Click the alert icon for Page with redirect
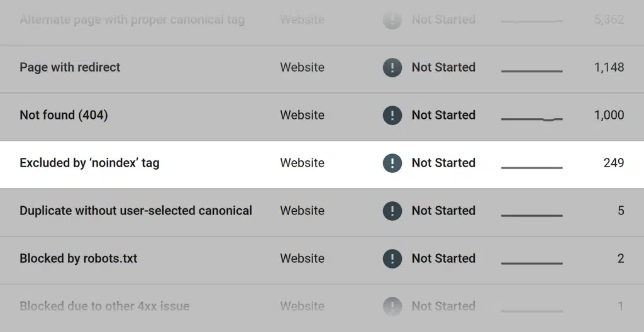The width and height of the screenshot is (644, 332). 392,67
